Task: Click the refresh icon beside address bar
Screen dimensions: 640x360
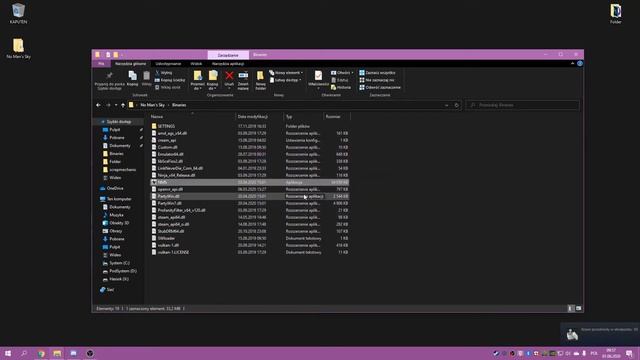Action: click(x=456, y=105)
